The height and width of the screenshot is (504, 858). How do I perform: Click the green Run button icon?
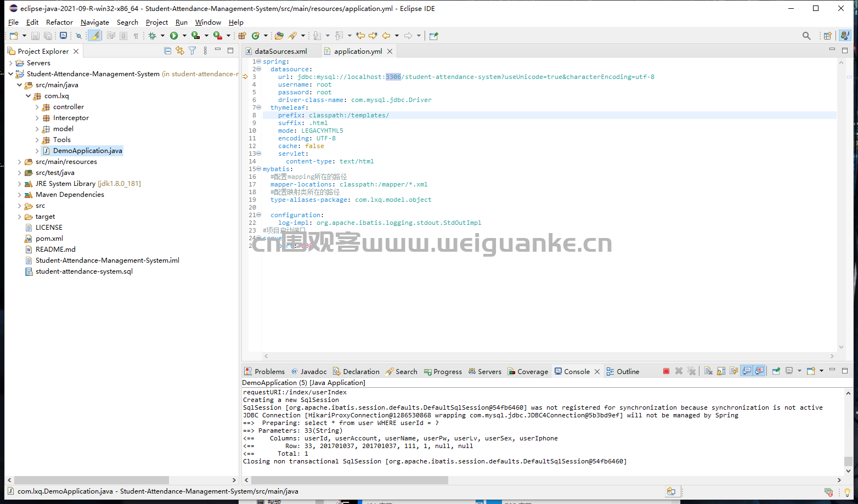(174, 36)
